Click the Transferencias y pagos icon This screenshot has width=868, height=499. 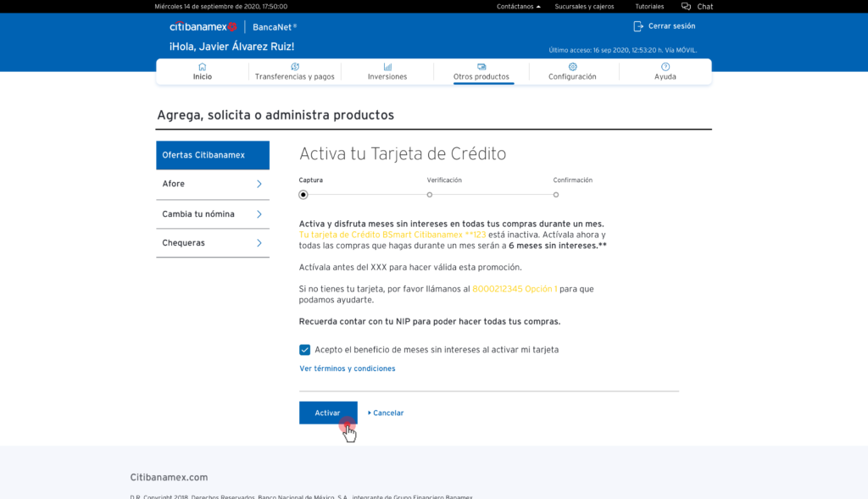pyautogui.click(x=295, y=66)
